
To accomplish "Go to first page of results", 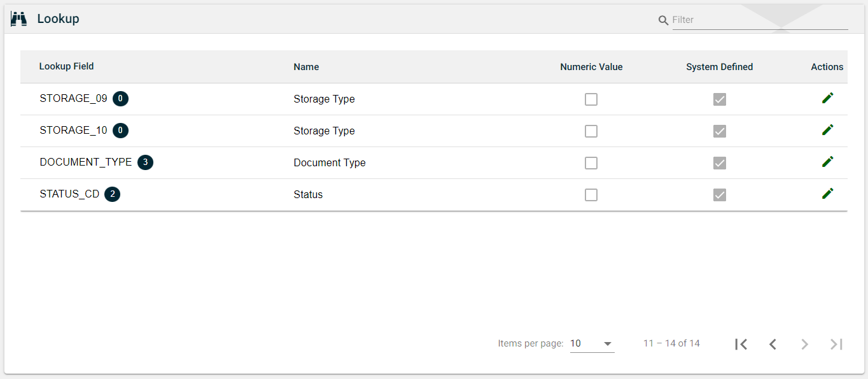I will coord(741,344).
